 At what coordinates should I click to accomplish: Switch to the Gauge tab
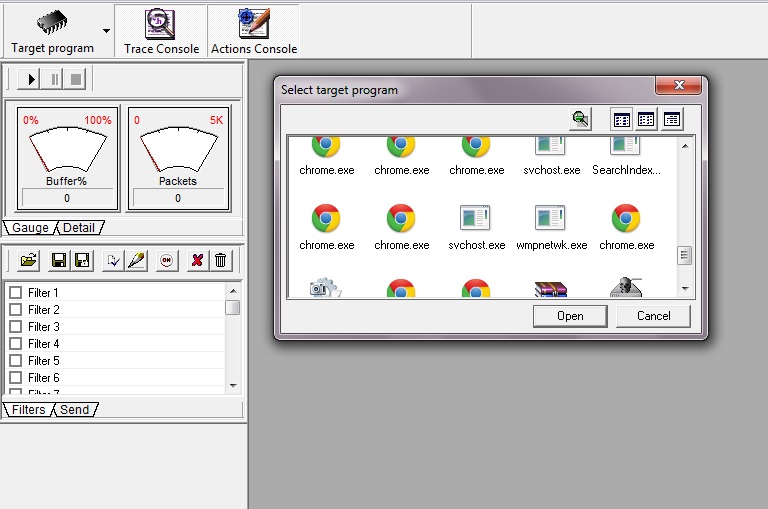(x=30, y=228)
